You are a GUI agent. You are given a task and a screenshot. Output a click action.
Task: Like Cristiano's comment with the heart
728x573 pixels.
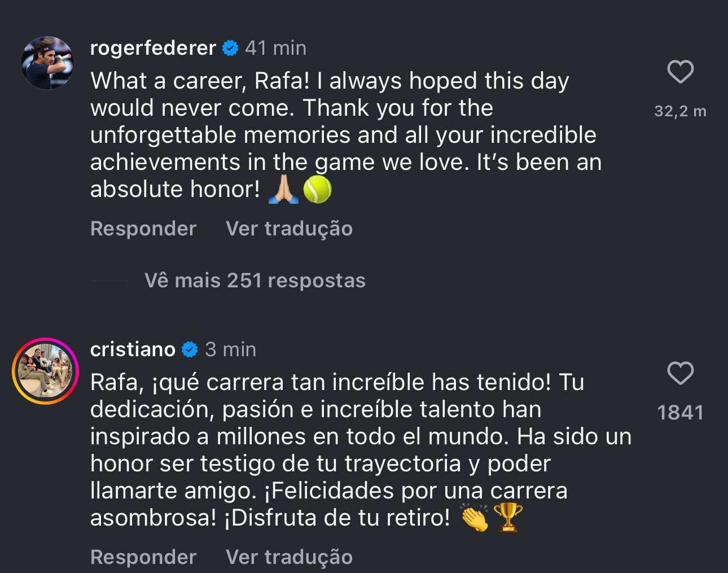[x=681, y=373]
